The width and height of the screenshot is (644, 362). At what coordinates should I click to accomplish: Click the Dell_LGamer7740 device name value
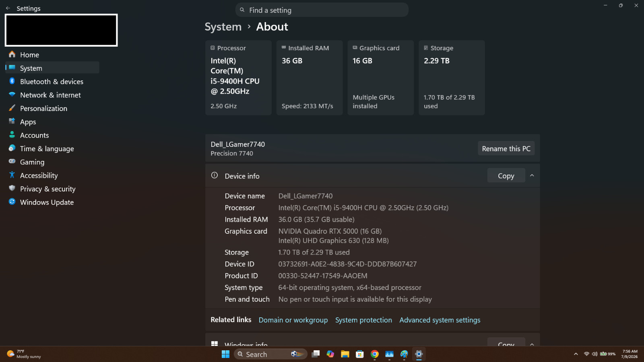pos(305,196)
